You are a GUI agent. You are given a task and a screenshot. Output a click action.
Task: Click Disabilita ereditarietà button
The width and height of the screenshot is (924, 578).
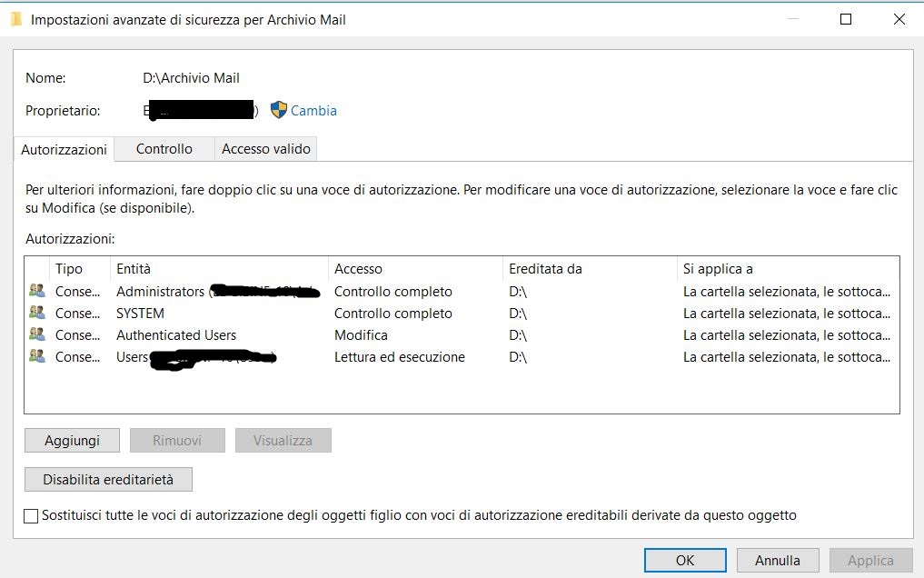pyautogui.click(x=108, y=480)
